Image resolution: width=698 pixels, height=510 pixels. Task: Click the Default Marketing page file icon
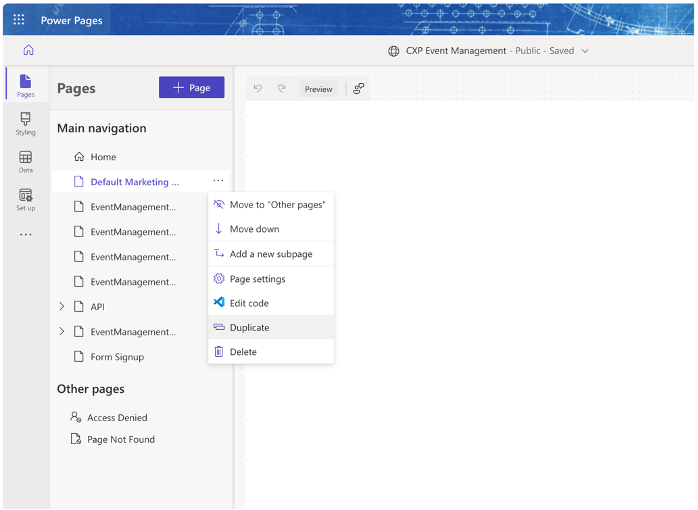click(78, 182)
